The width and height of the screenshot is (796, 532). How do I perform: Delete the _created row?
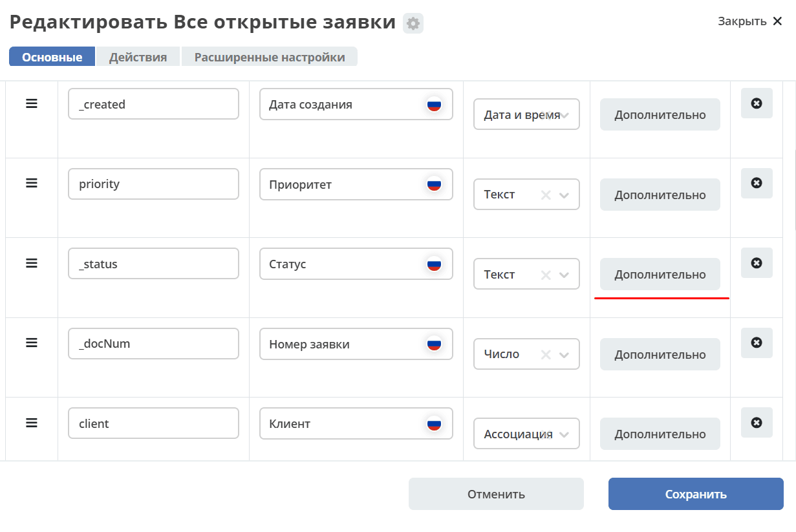757,103
